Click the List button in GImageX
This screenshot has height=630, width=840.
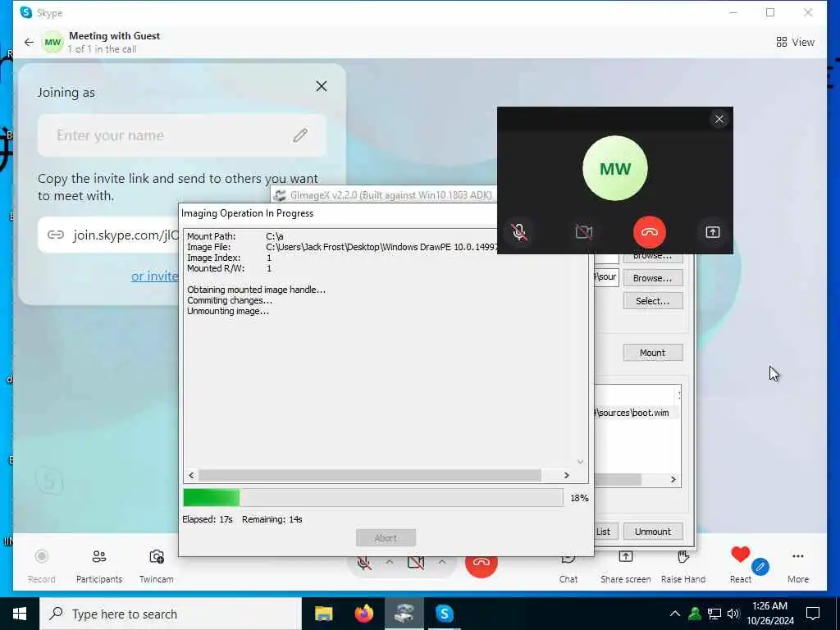(606, 532)
